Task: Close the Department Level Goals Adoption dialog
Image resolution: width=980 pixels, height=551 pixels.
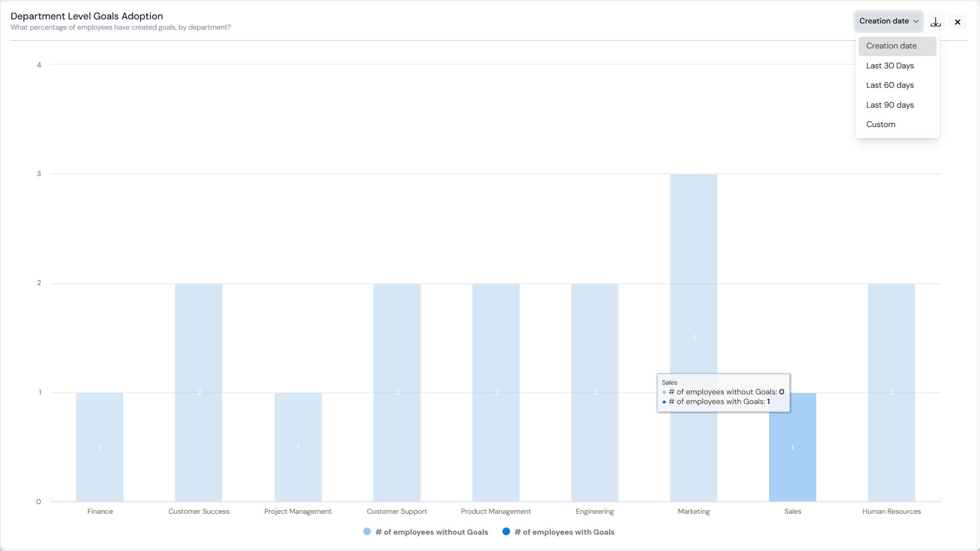Action: point(958,22)
